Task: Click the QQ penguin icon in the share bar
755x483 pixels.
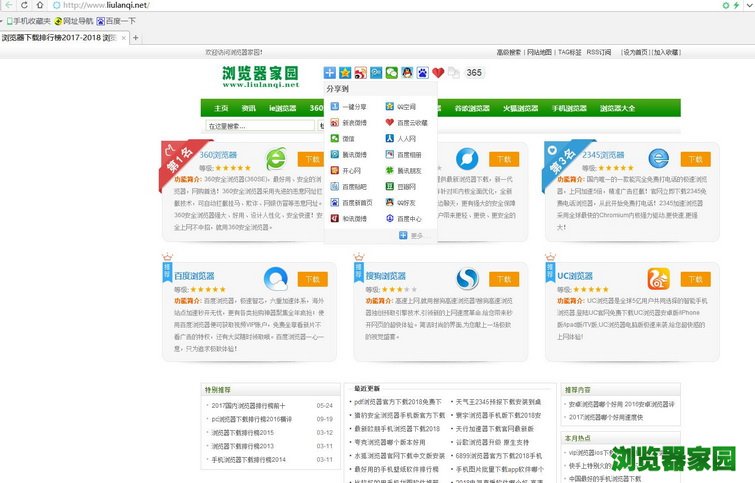Action: [x=407, y=73]
